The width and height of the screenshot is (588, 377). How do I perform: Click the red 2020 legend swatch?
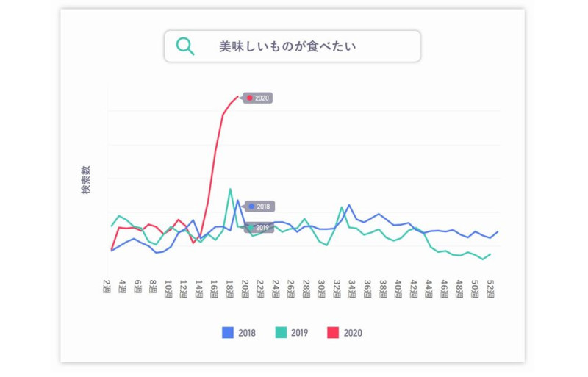click(332, 333)
